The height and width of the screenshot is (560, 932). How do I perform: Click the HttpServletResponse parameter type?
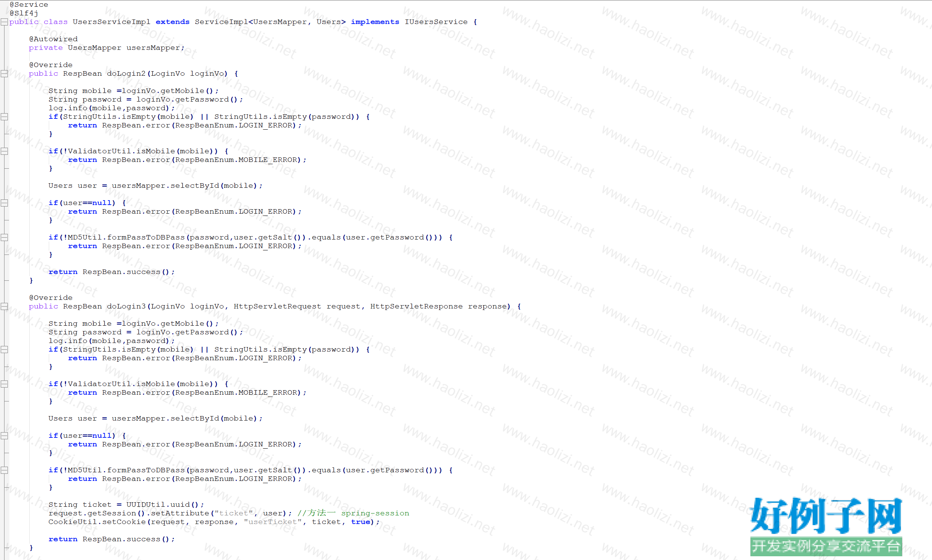416,306
